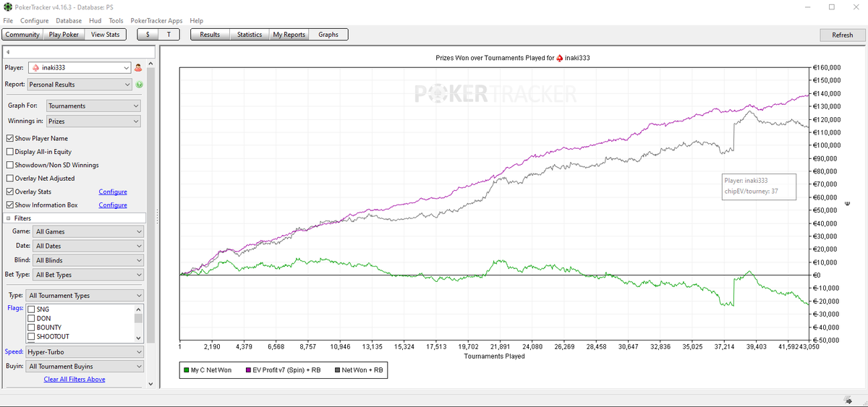Open the File menu
Screen dimensions: 868x407
[x=8, y=21]
